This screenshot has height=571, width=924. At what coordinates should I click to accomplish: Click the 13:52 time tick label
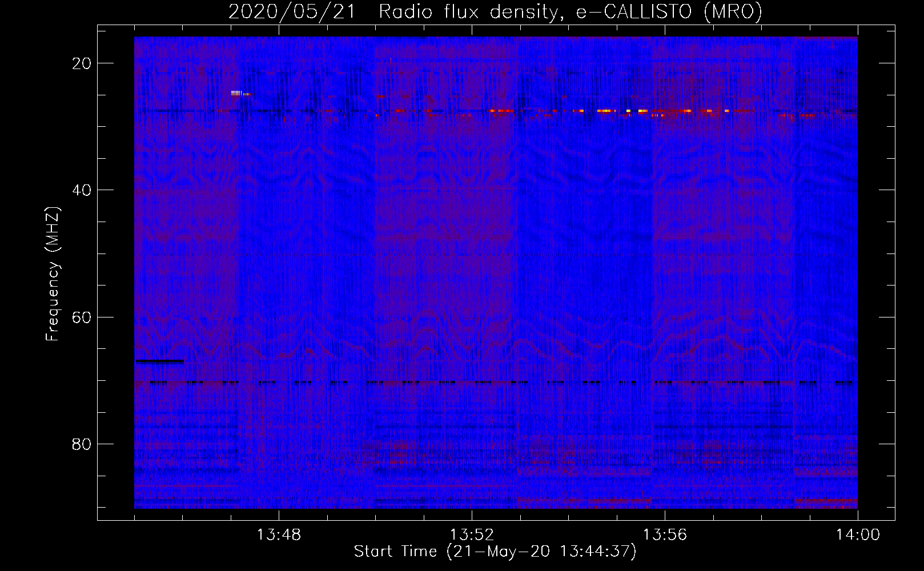point(472,535)
